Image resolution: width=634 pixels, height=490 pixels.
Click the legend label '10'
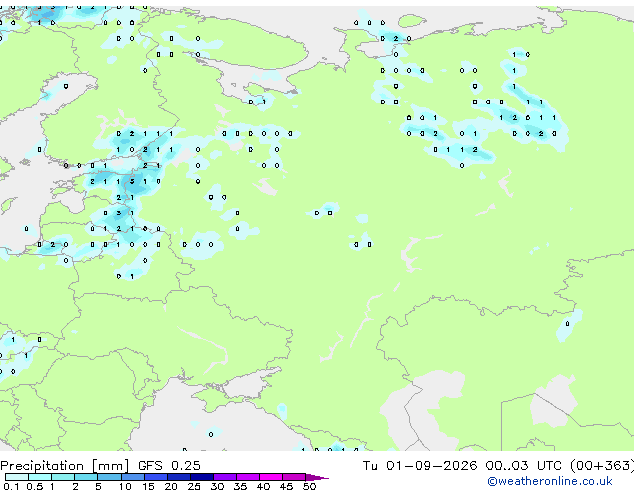[x=125, y=486]
